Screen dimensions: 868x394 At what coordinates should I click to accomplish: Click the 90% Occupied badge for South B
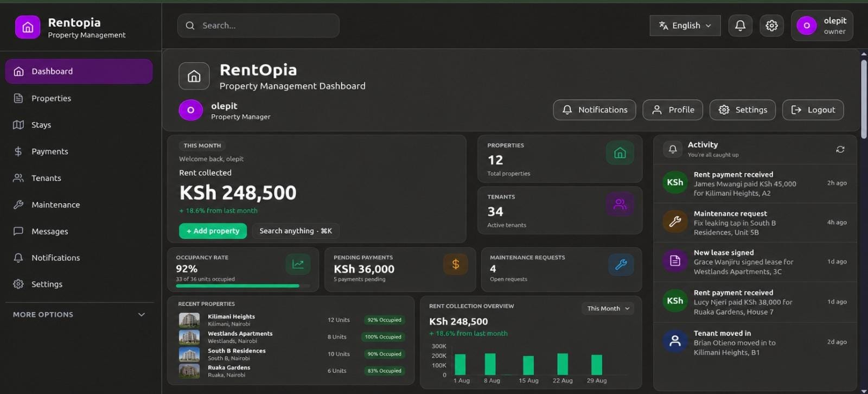pos(384,354)
